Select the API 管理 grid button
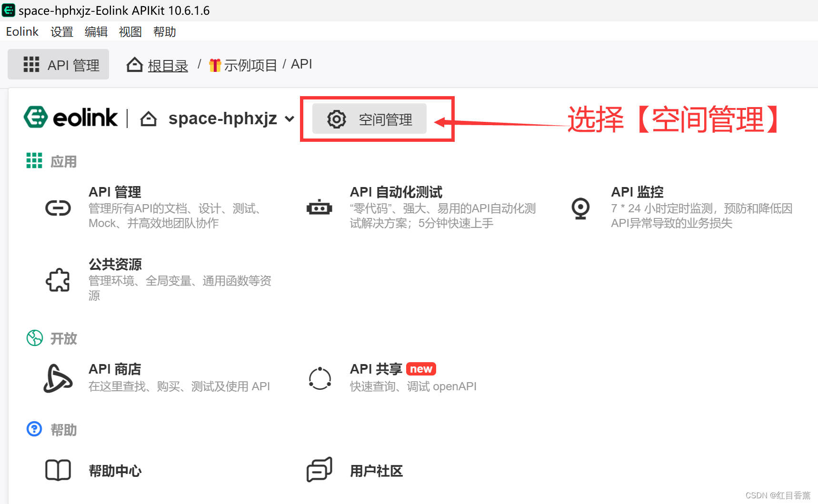818x504 pixels. [x=58, y=64]
